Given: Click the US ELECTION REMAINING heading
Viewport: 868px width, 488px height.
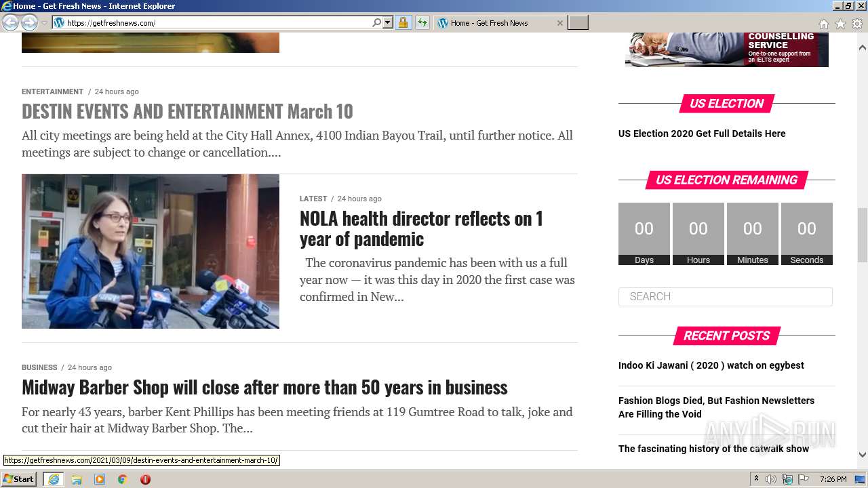Looking at the screenshot, I should click(727, 180).
